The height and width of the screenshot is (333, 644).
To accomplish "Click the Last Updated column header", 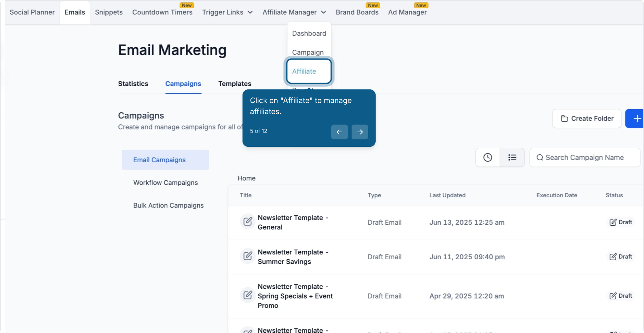I will pyautogui.click(x=447, y=195).
